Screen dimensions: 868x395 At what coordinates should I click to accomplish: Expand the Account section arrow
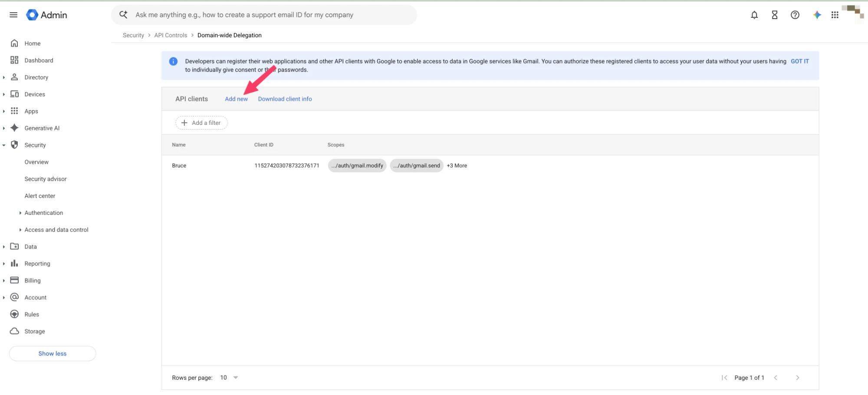pyautogui.click(x=4, y=297)
